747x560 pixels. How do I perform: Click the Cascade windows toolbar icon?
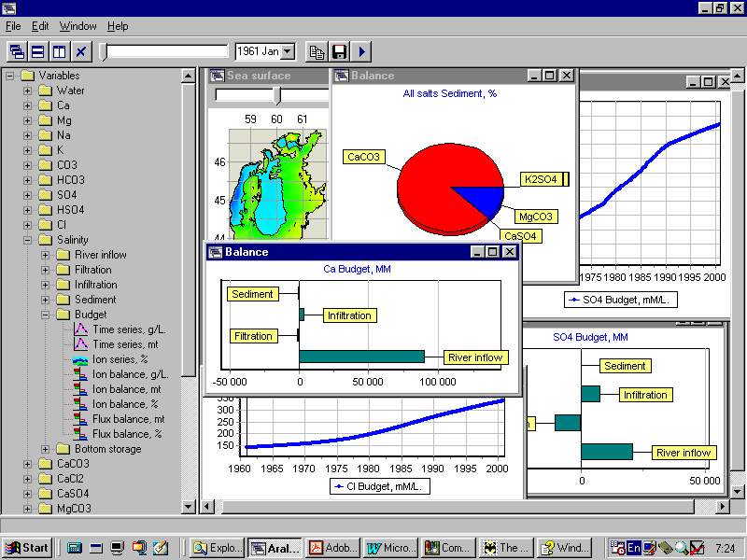[18, 51]
